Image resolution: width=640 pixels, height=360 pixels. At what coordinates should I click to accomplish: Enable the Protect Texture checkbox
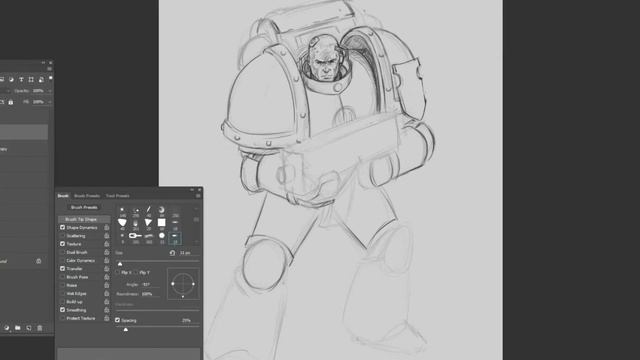click(x=62, y=318)
